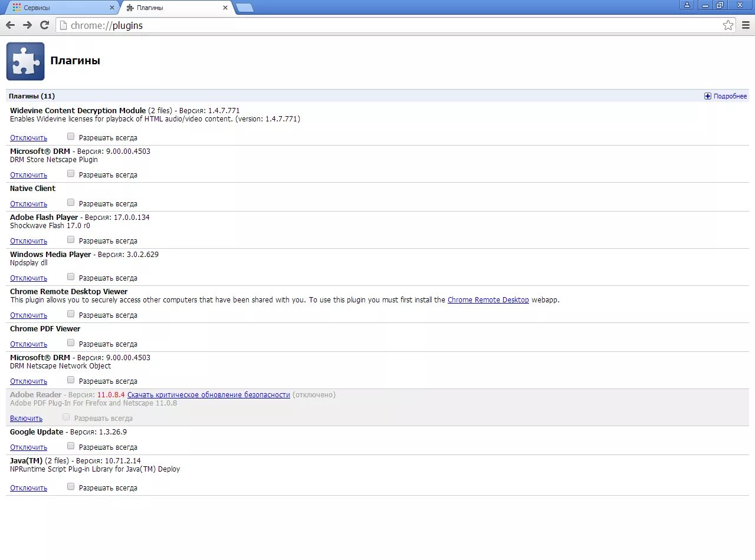Reload the plugins page

click(x=44, y=25)
